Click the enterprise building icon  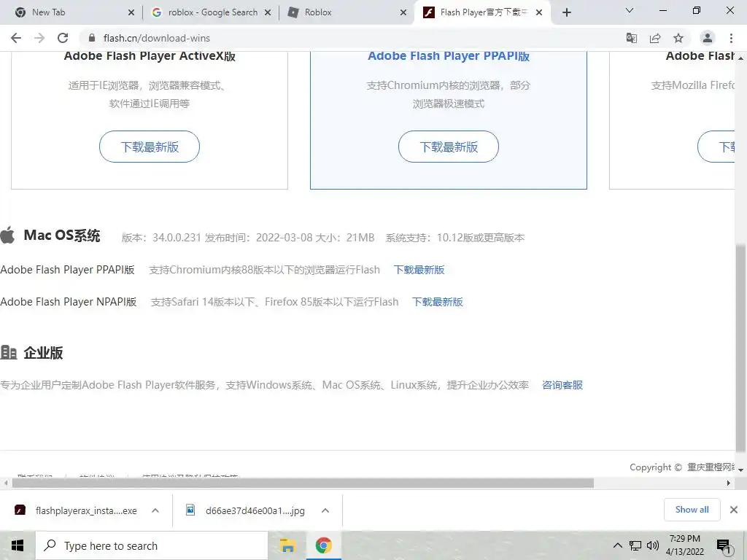9,352
